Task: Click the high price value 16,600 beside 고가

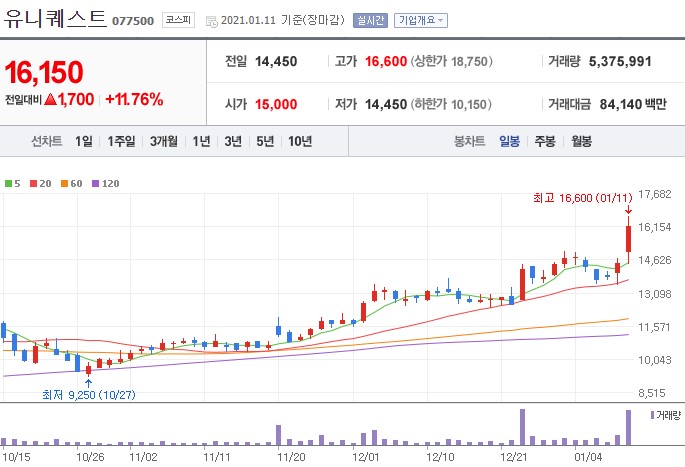Action: (386, 62)
